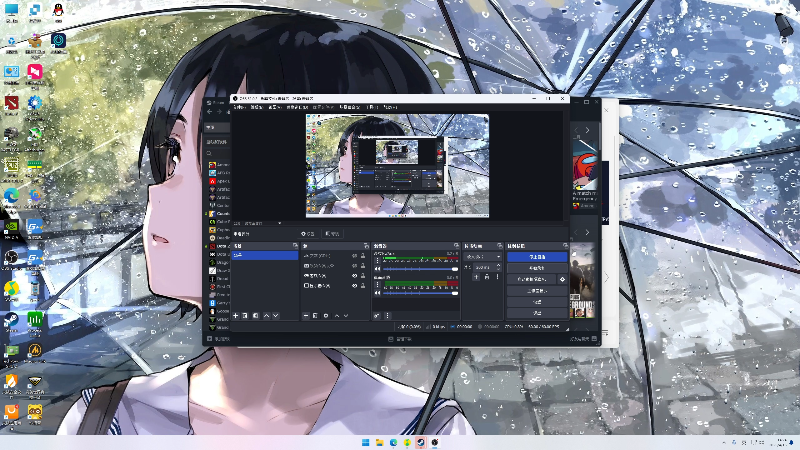Screen dimensions: 800x450
Task: Click the highlighted blue streaming button in Controls
Action: [537, 257]
